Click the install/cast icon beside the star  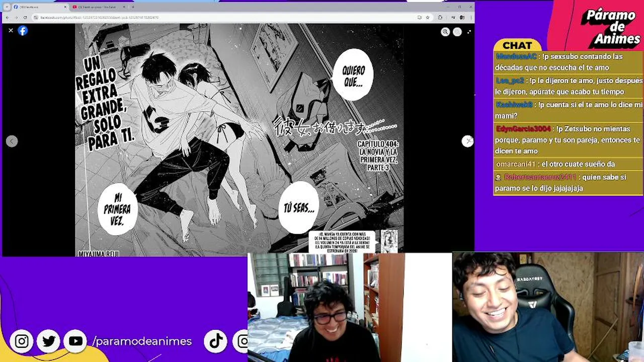[420, 17]
